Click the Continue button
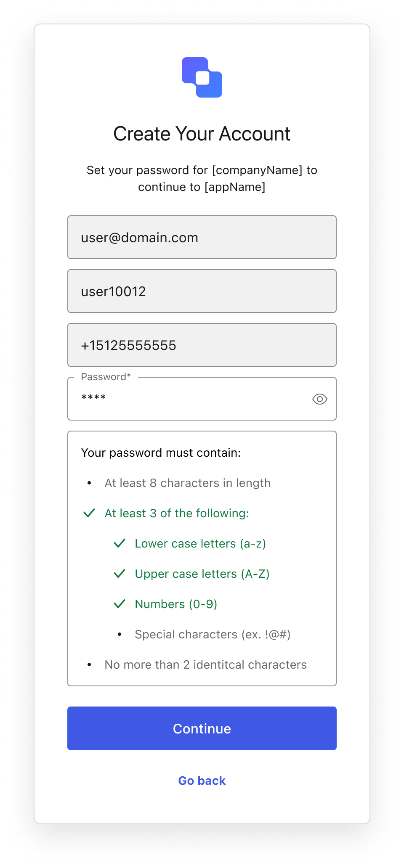 pyautogui.click(x=202, y=728)
